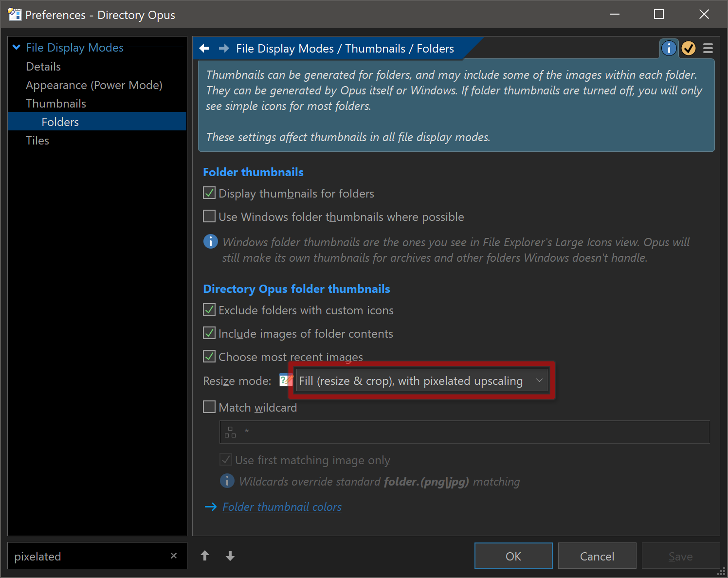Click the Save button
The width and height of the screenshot is (728, 578).
click(681, 556)
